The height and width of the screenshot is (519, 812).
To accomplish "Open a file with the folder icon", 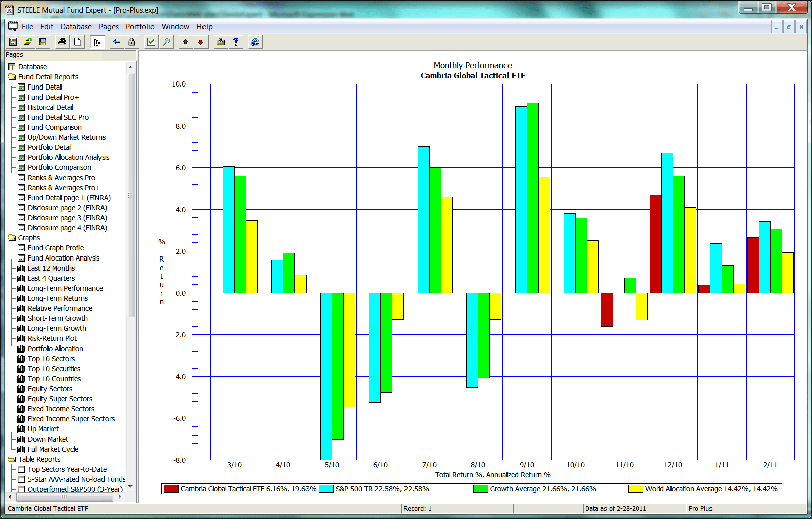I will [x=28, y=42].
